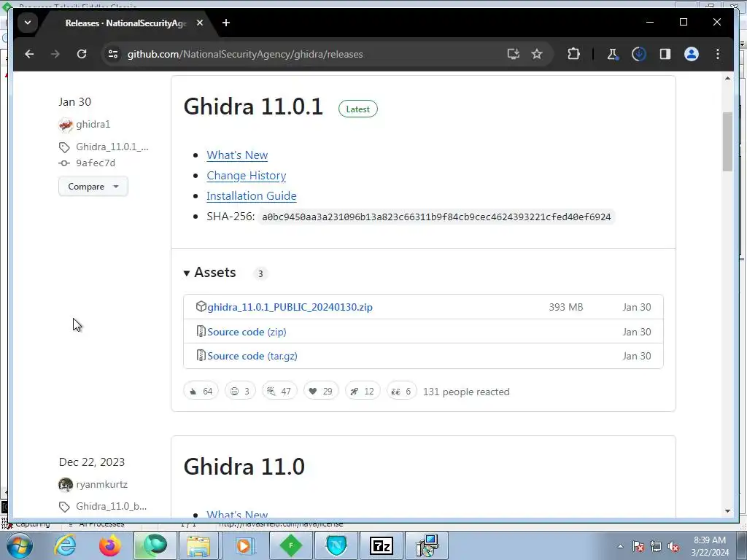Open the Windows Start menu
This screenshot has height=560, width=747.
[19, 545]
